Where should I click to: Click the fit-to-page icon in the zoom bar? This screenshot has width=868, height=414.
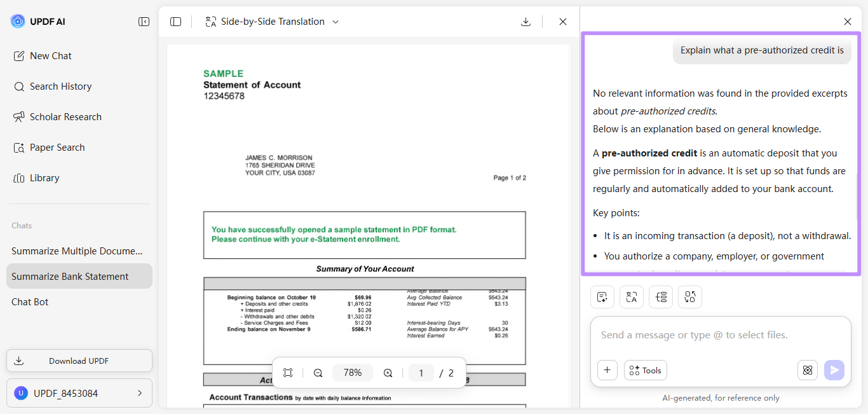click(x=288, y=373)
